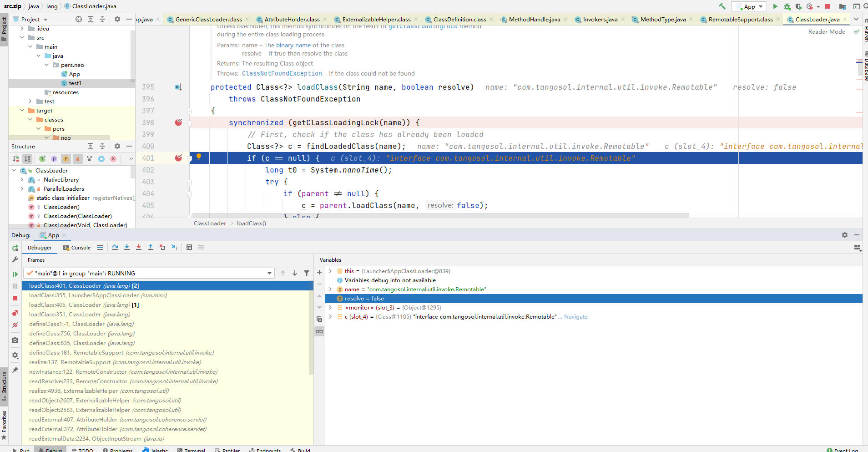
Task: Click the Run to Cursor icon
Action: 174,247
